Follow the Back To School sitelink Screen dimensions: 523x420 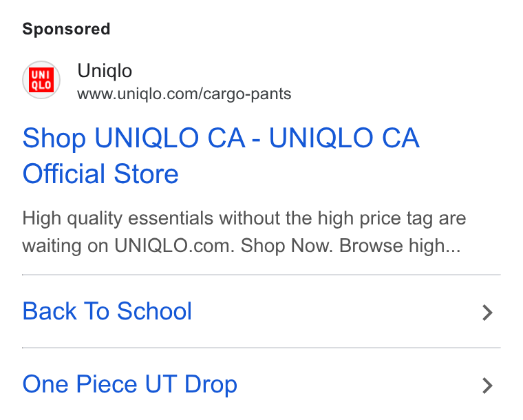coord(107,311)
